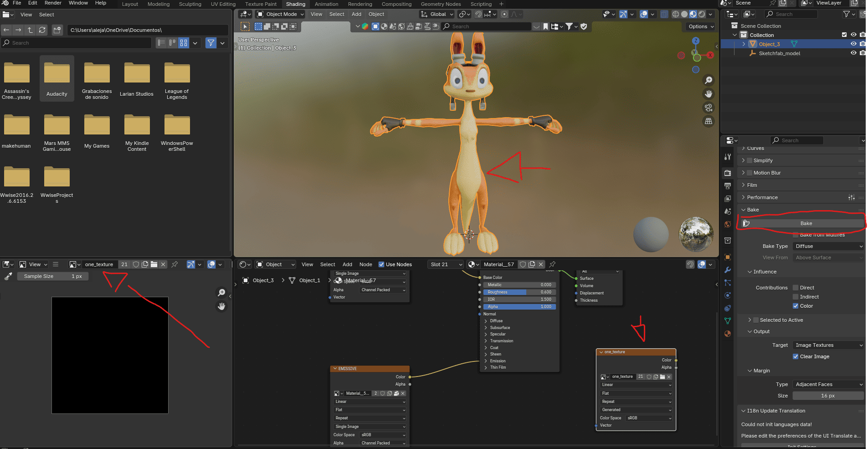The width and height of the screenshot is (868, 449).
Task: Create a new folder in file browser
Action: click(57, 30)
